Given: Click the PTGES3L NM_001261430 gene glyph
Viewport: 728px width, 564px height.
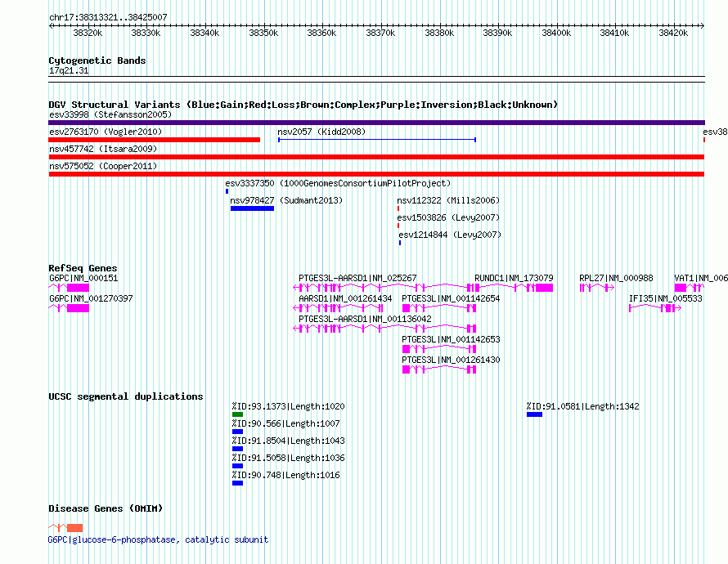Looking at the screenshot, I should pos(439,369).
